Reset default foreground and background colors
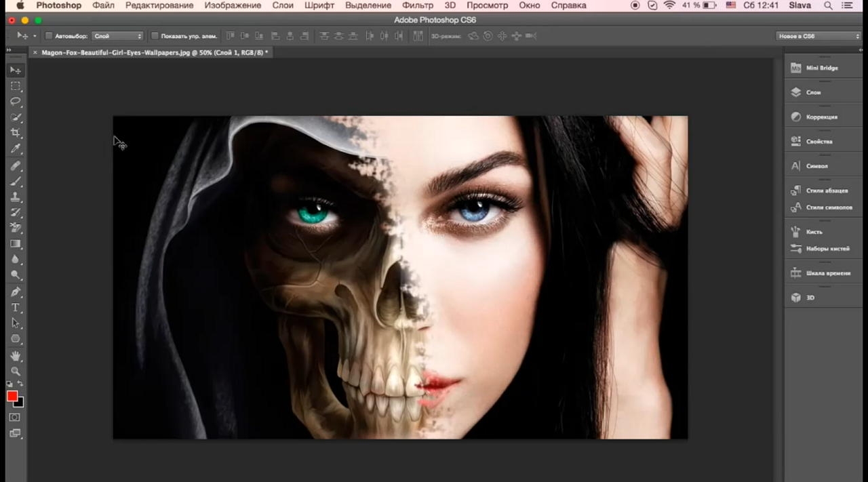The height and width of the screenshot is (482, 868). pos(9,384)
